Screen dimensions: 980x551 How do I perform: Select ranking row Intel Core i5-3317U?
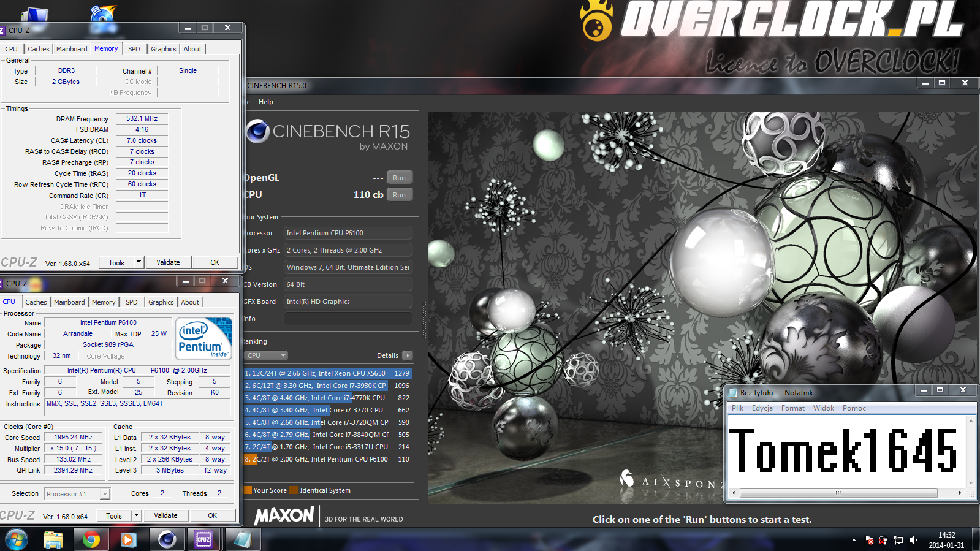point(328,447)
